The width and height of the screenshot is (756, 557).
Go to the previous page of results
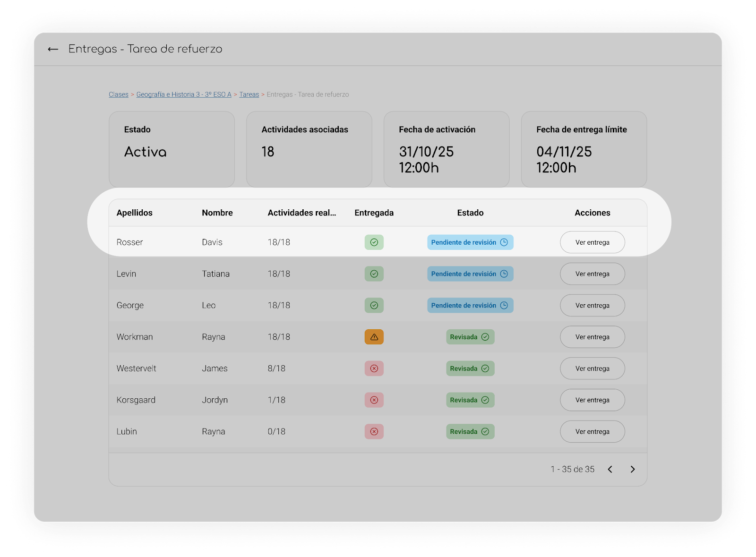[x=610, y=469]
